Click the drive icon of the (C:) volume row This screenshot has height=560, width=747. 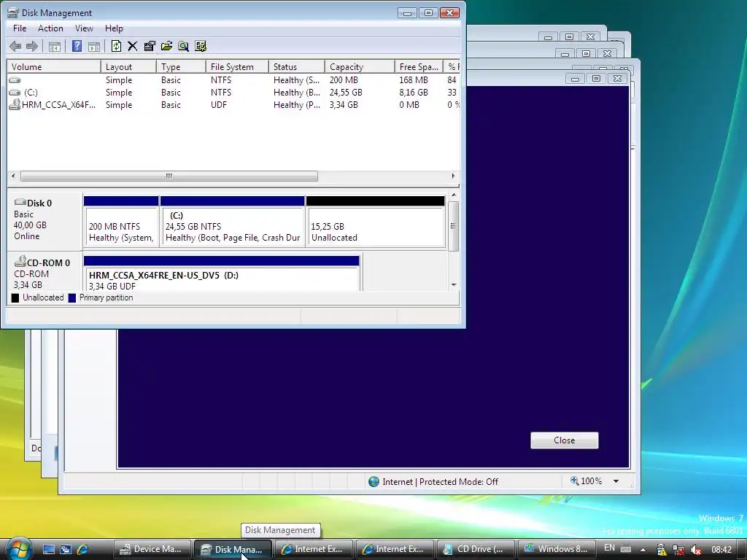point(15,93)
